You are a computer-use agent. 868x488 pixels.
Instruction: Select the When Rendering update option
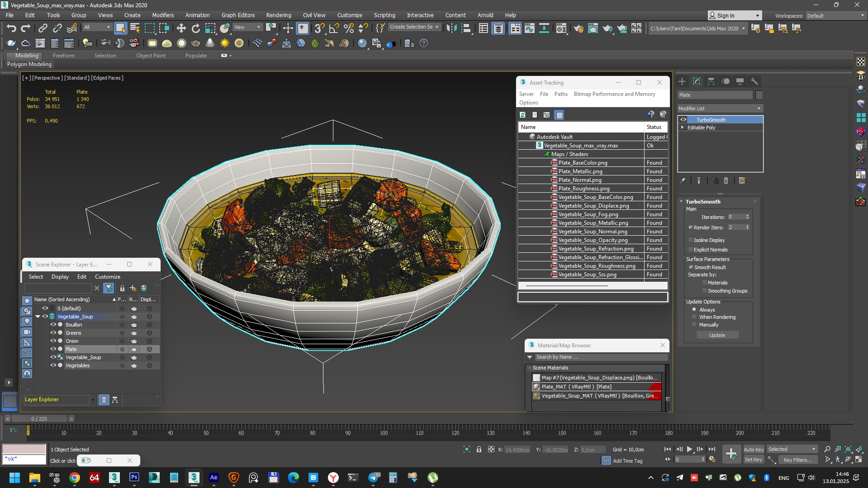694,317
